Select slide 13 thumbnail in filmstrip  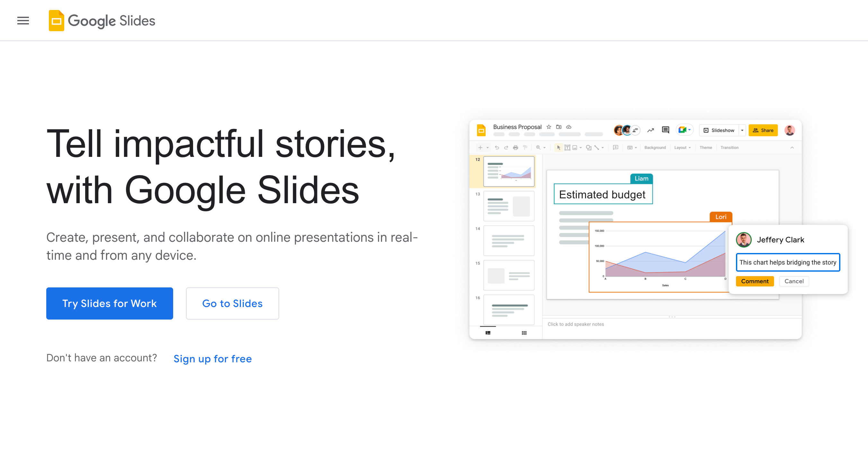pyautogui.click(x=509, y=206)
